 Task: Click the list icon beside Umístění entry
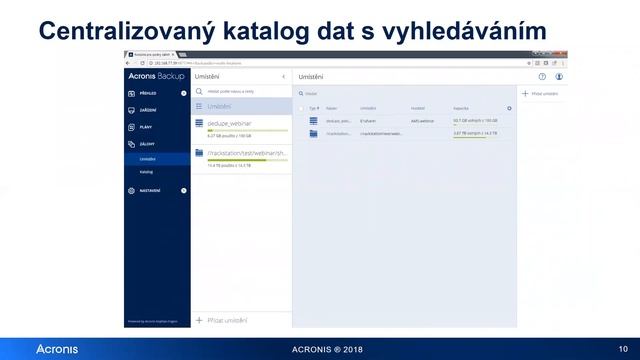(199, 106)
